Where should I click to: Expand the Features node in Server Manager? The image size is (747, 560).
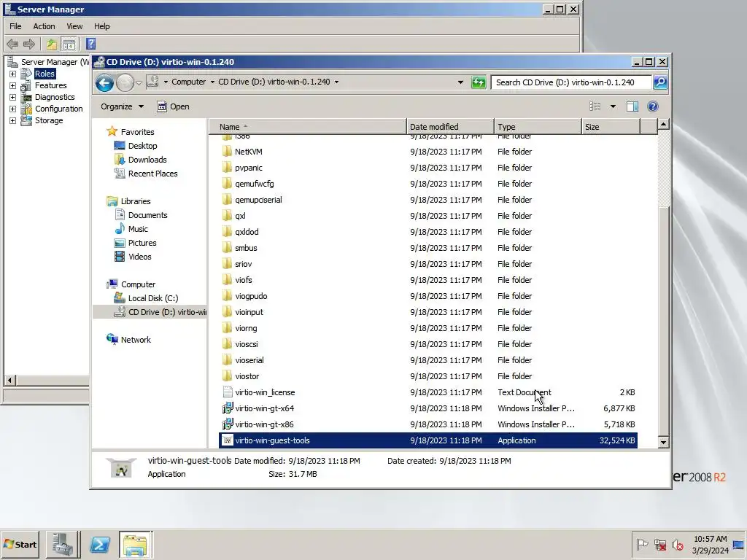[13, 86]
